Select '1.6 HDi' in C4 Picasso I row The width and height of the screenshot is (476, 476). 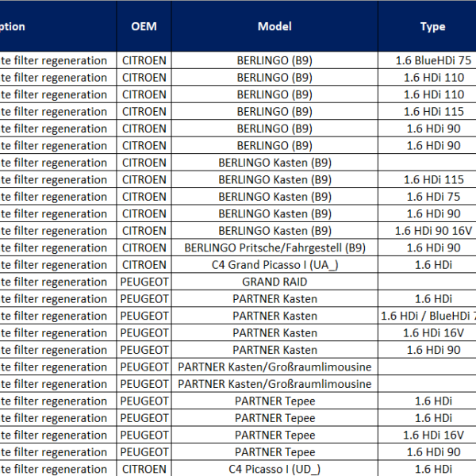(x=427, y=468)
